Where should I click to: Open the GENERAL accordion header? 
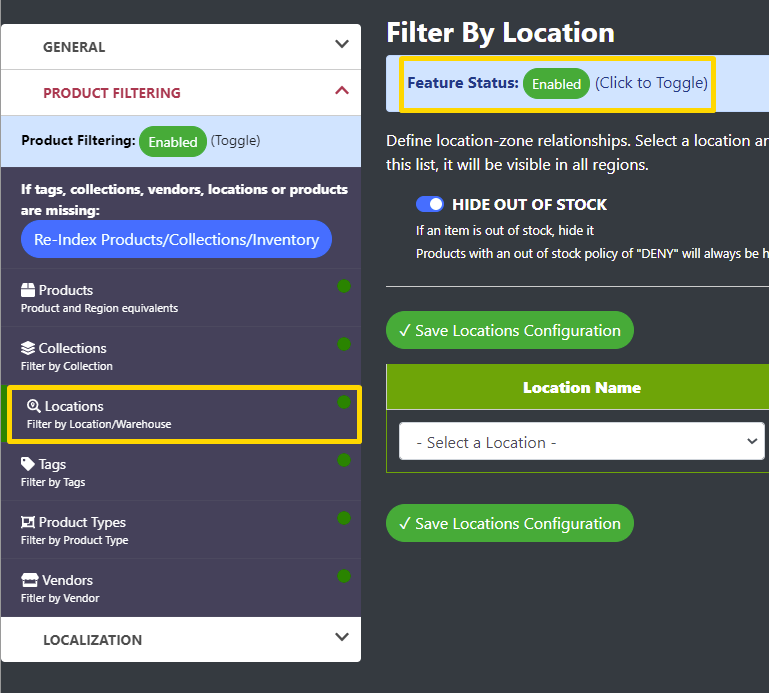(181, 47)
